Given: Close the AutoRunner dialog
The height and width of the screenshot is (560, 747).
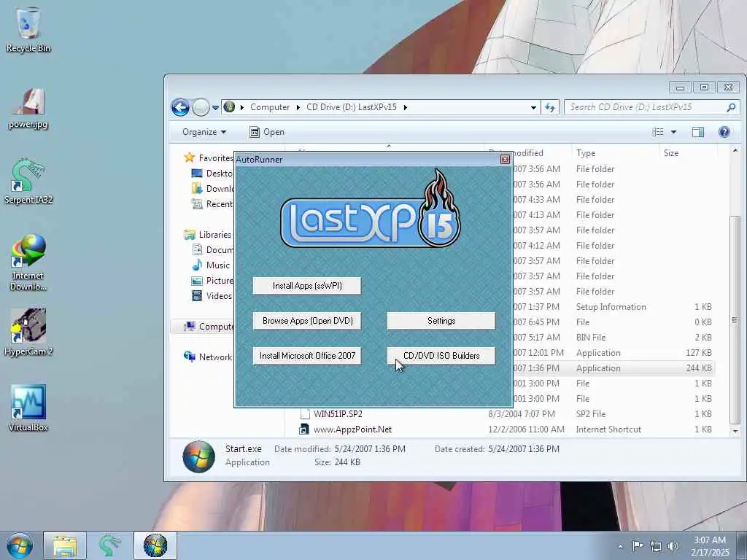Looking at the screenshot, I should 505,160.
